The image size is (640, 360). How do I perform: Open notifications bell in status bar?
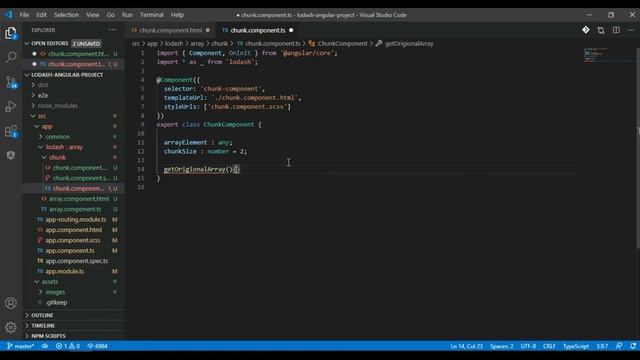[x=633, y=346]
